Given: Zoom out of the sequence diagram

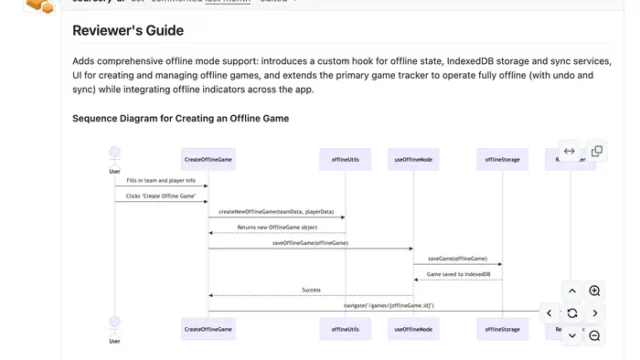Looking at the screenshot, I should click(595, 336).
